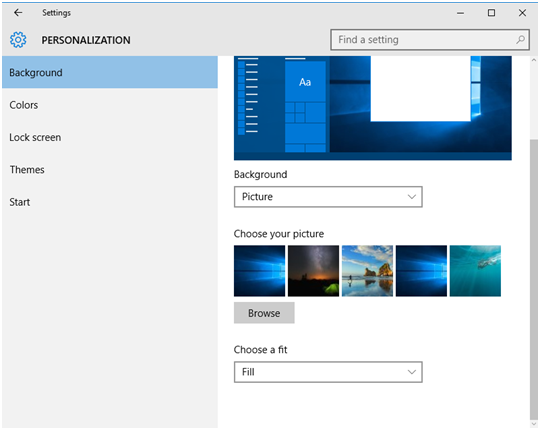This screenshot has width=539, height=429.
Task: Click the PERSONALIZATION heading text
Action: [86, 40]
